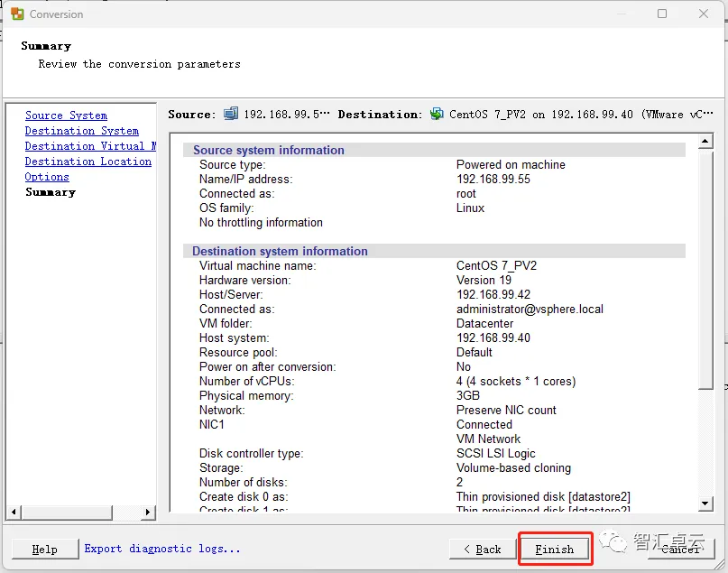Click the steps panel horizontal scrollbar thumb
The width and height of the screenshot is (728, 573).
tap(67, 512)
